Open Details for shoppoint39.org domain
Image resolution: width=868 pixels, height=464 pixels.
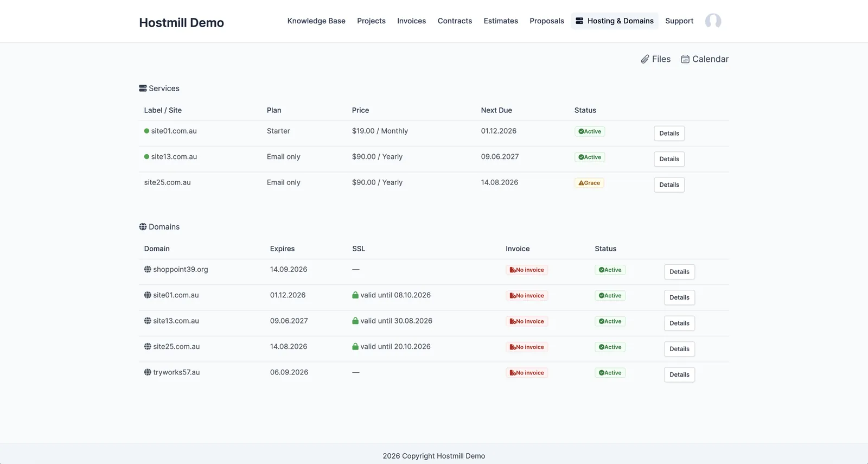coord(679,272)
